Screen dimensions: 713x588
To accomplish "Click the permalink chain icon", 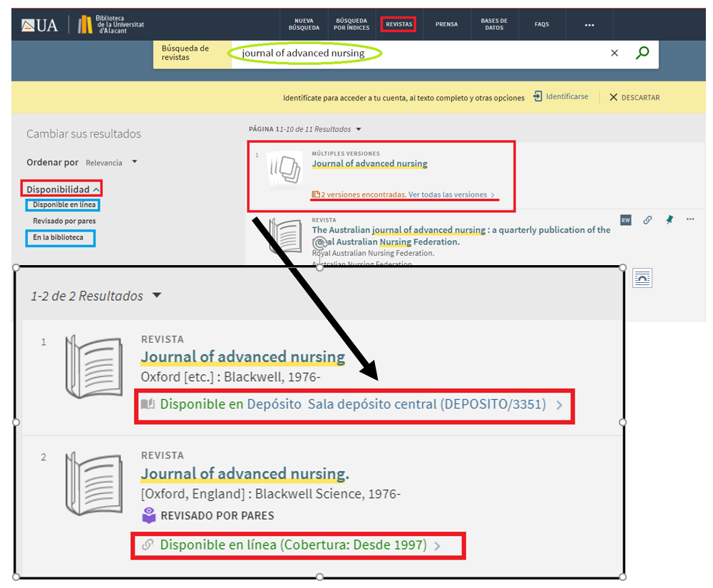I will click(x=647, y=220).
